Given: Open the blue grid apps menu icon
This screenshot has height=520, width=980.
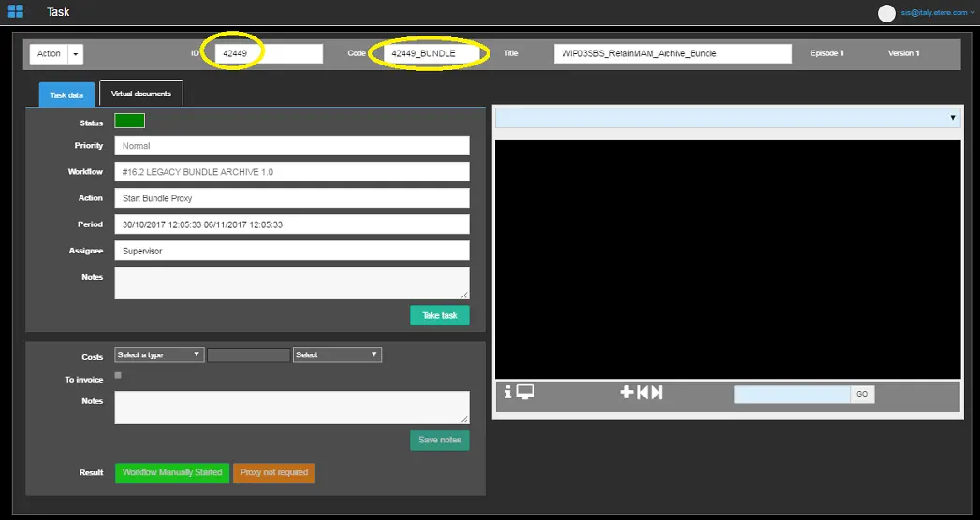Looking at the screenshot, I should (15, 12).
